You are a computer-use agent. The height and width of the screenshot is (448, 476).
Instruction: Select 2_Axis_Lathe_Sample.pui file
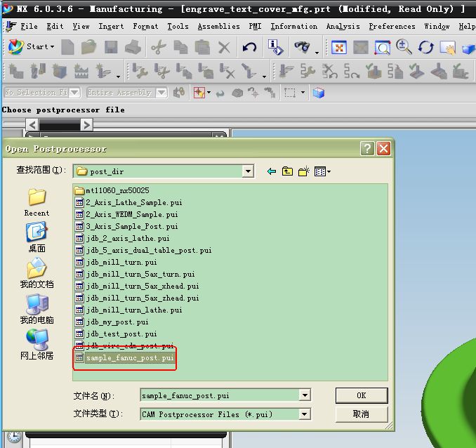(x=128, y=202)
